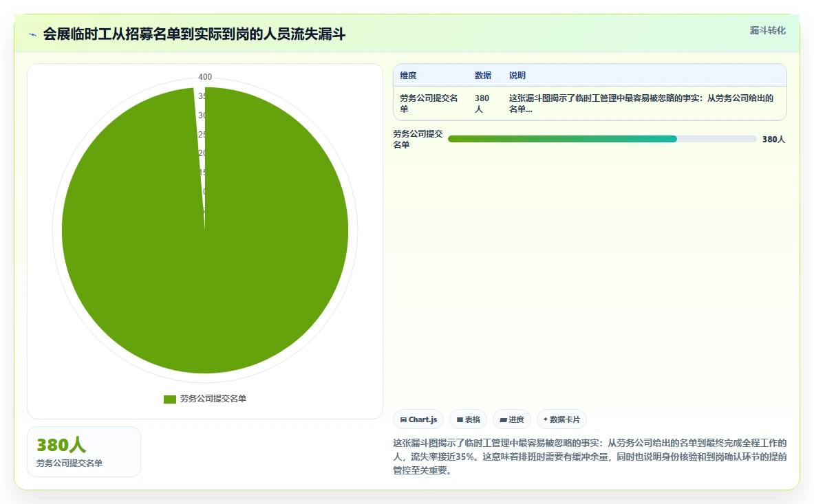
Task: Select the Chart.js tag chip
Action: [x=418, y=419]
